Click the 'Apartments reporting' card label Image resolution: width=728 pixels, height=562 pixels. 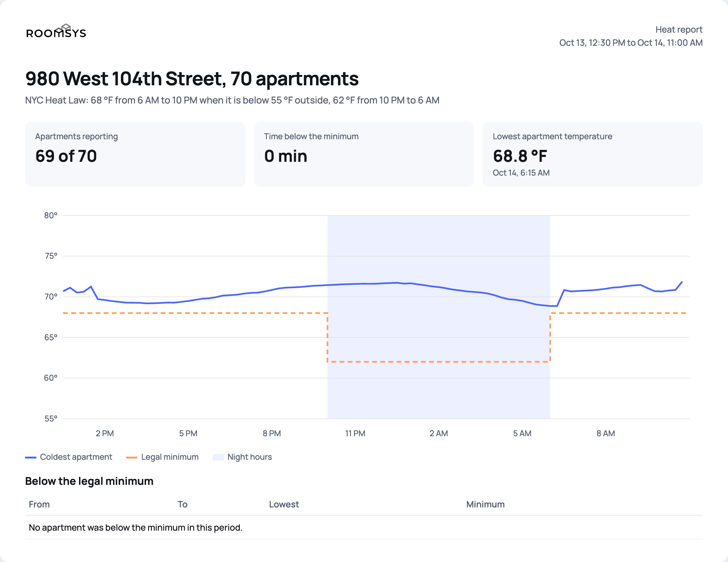pos(77,137)
